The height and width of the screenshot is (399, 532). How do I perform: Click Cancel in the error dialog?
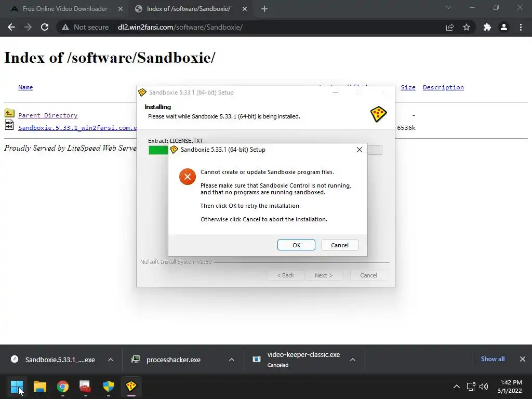click(340, 245)
